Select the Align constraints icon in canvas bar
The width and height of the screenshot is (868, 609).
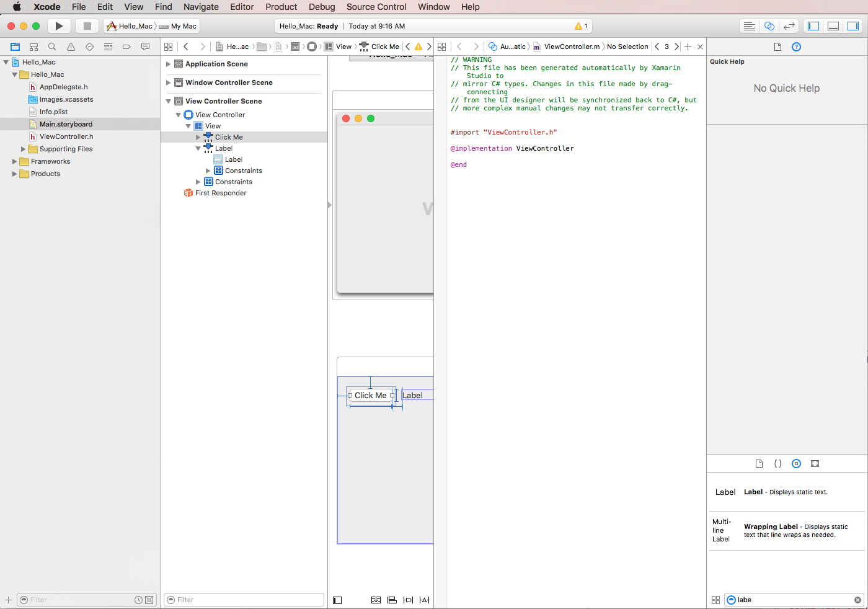click(x=392, y=600)
